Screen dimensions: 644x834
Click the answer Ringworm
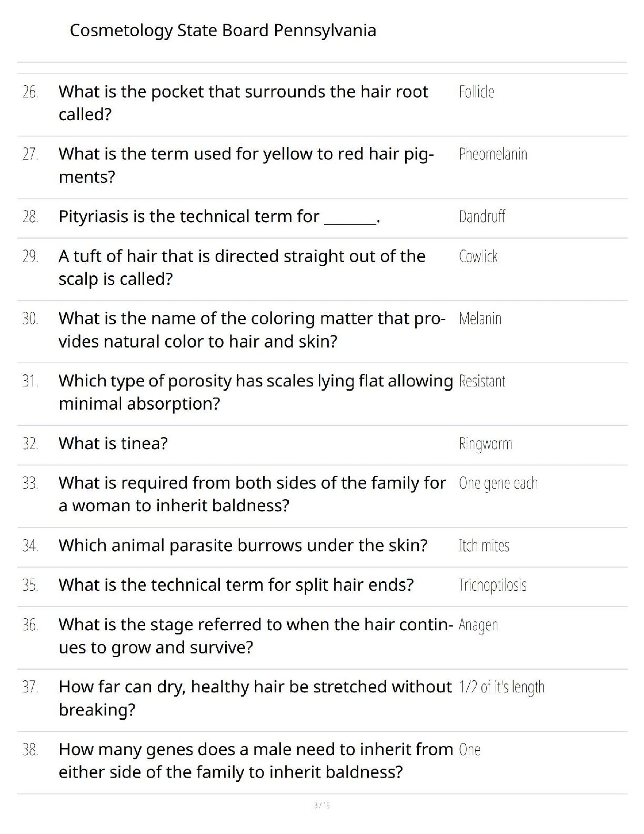pos(486,444)
